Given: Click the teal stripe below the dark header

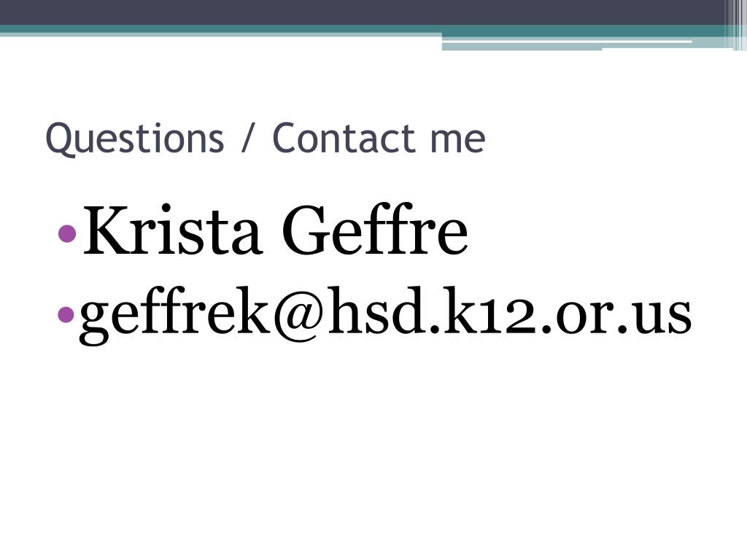Looking at the screenshot, I should tap(362, 29).
